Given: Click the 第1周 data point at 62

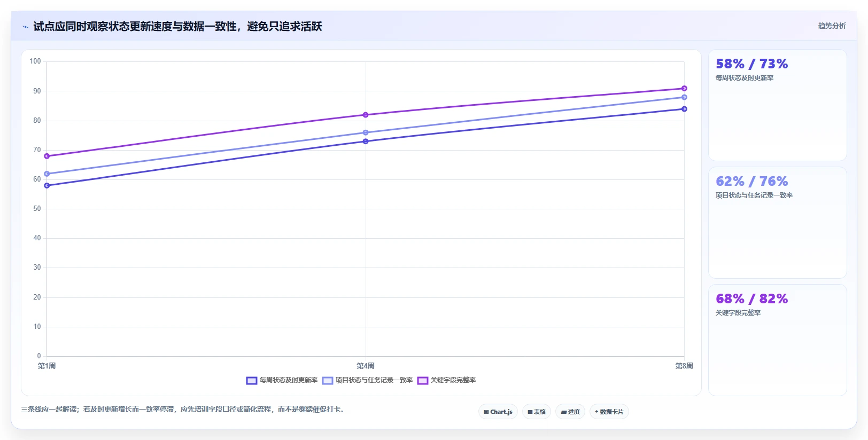Looking at the screenshot, I should coord(47,174).
